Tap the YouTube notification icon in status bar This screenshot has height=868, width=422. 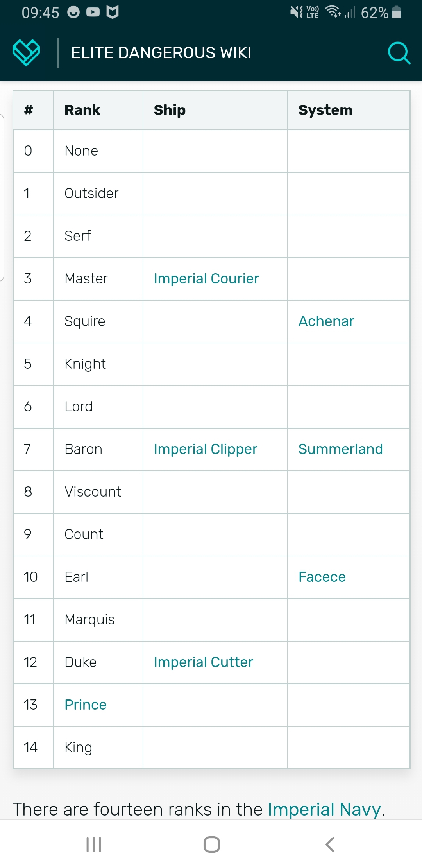click(x=93, y=12)
